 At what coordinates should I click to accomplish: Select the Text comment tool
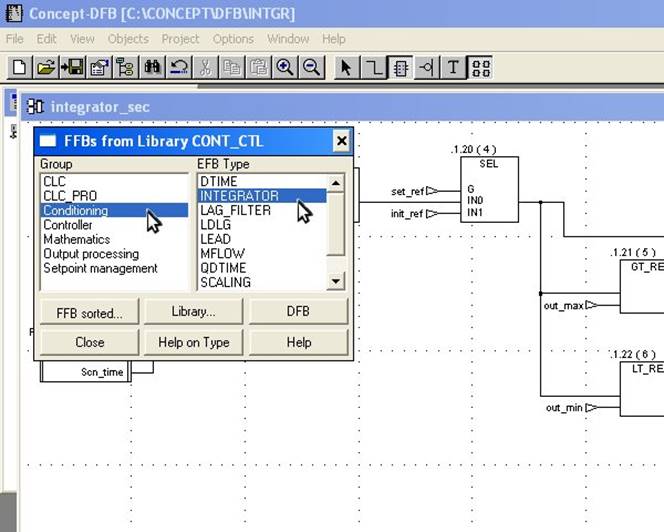[x=453, y=67]
